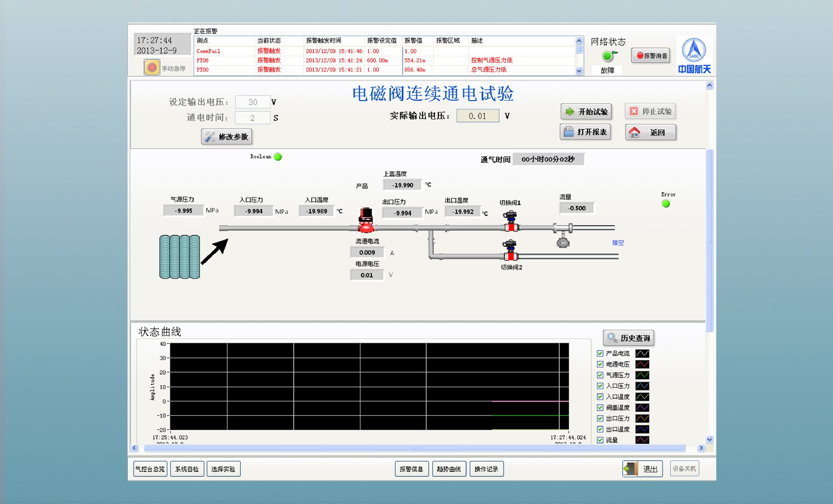
Task: Open the 系统自检 system self-check page
Action: click(187, 469)
